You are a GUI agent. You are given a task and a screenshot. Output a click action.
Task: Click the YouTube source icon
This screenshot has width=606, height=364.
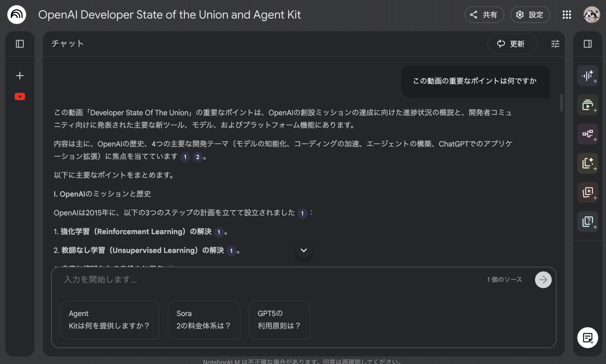pyautogui.click(x=20, y=97)
